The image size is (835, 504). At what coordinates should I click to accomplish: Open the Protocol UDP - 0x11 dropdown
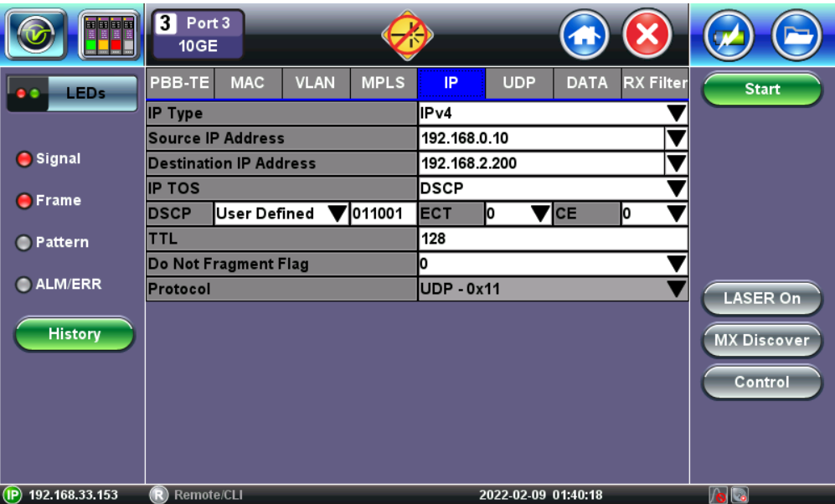coord(553,289)
